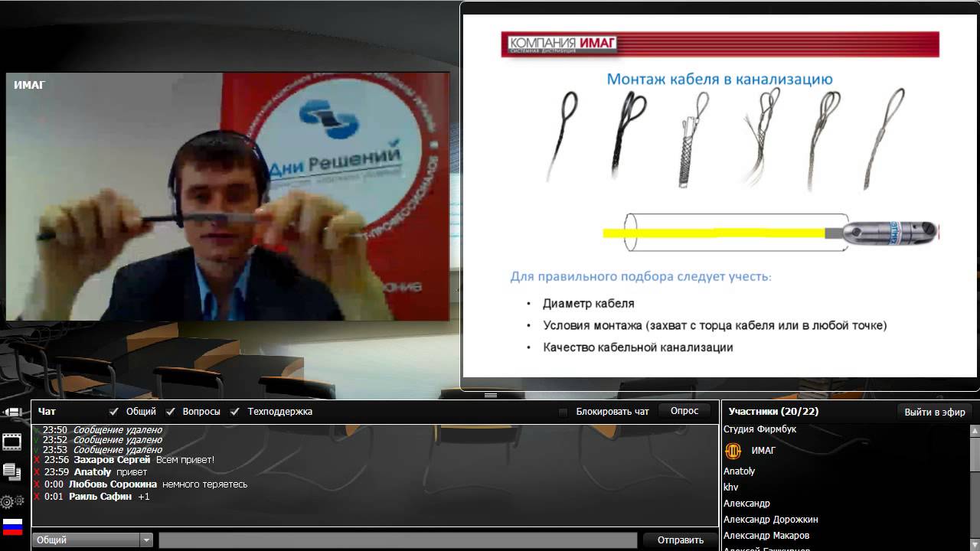
Task: Delete Anatoly's chat message with red X
Action: tap(37, 472)
